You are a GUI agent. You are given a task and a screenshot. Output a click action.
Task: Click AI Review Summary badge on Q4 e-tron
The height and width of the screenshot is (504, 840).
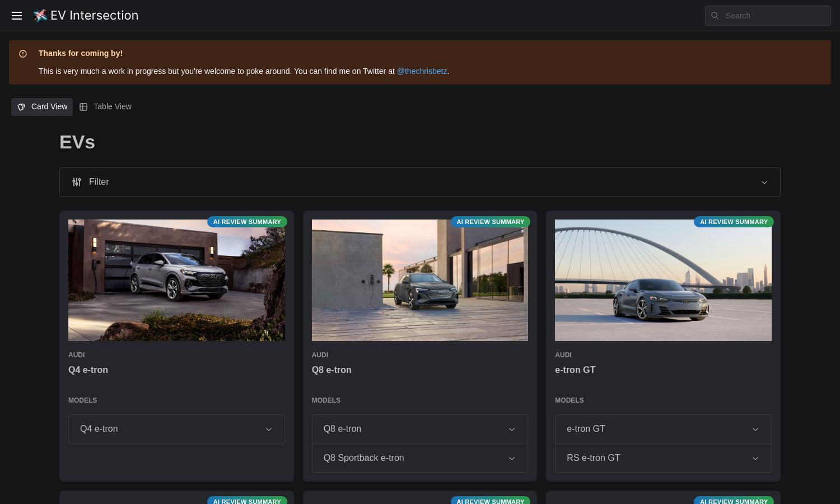(x=247, y=222)
